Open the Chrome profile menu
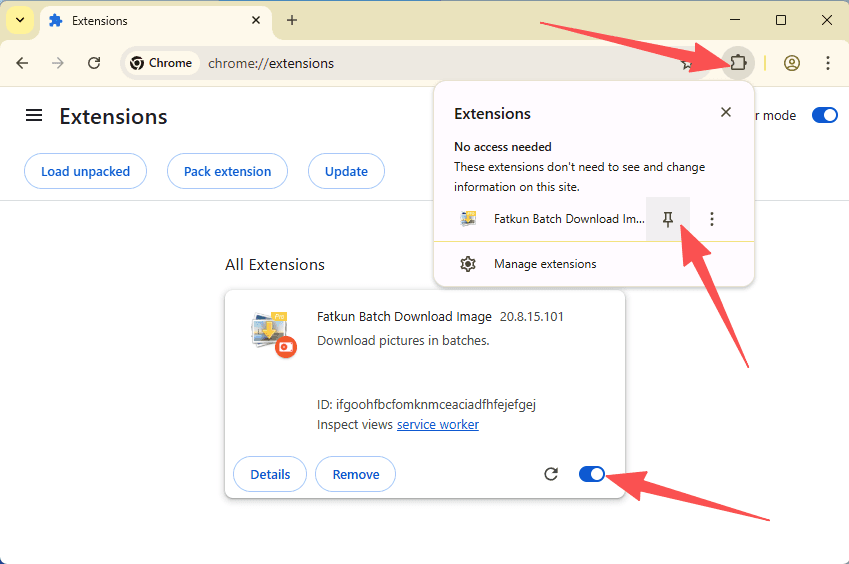Screen dimensions: 849x564 (792, 63)
